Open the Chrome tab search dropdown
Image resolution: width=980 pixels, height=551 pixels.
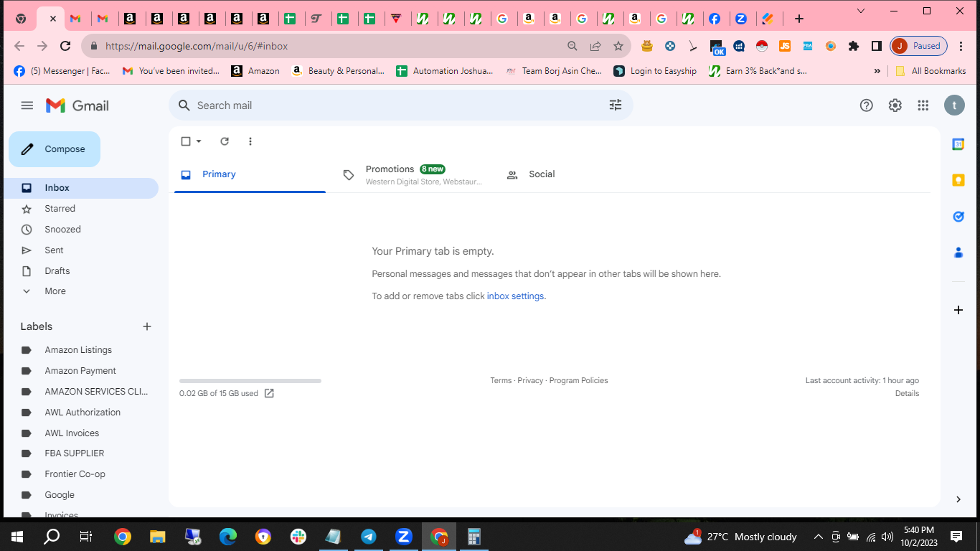tap(862, 11)
